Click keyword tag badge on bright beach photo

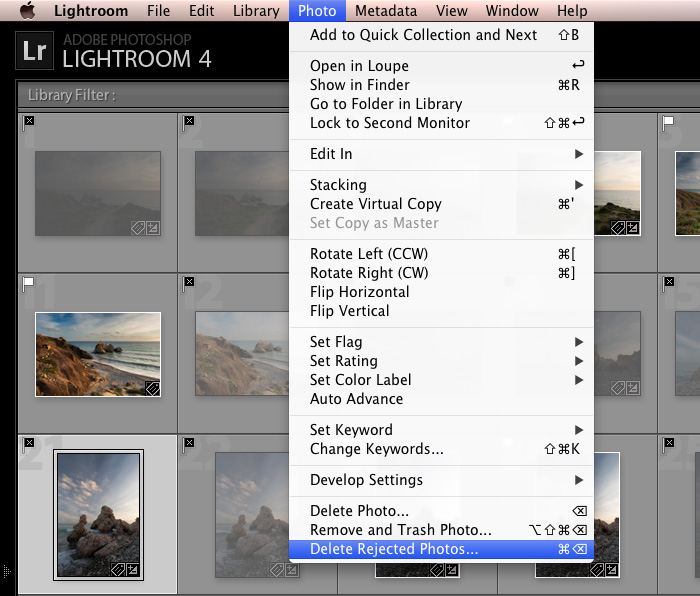click(x=153, y=388)
